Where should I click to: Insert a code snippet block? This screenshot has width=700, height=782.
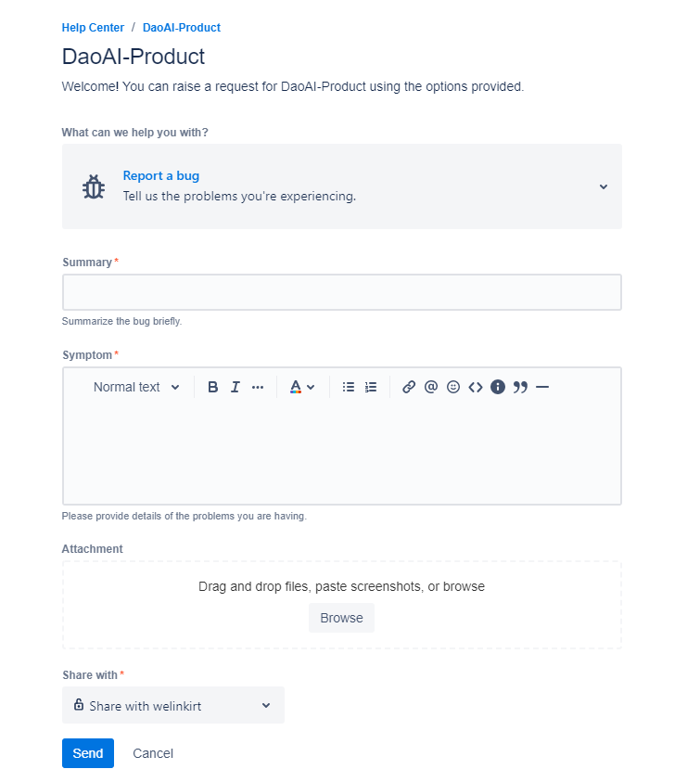(x=476, y=387)
